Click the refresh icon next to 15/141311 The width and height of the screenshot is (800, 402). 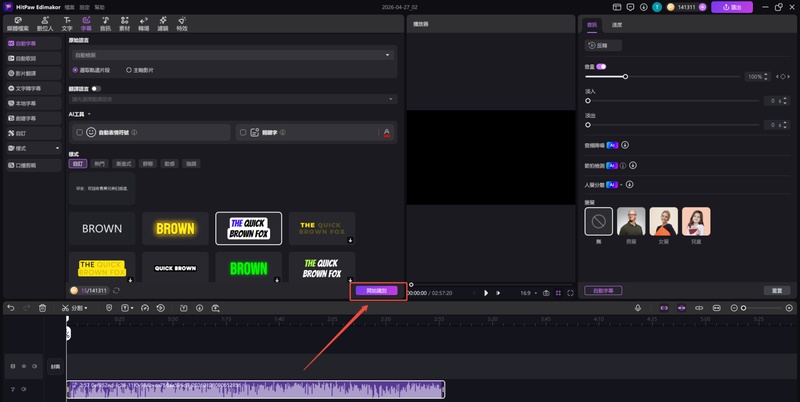coord(116,290)
